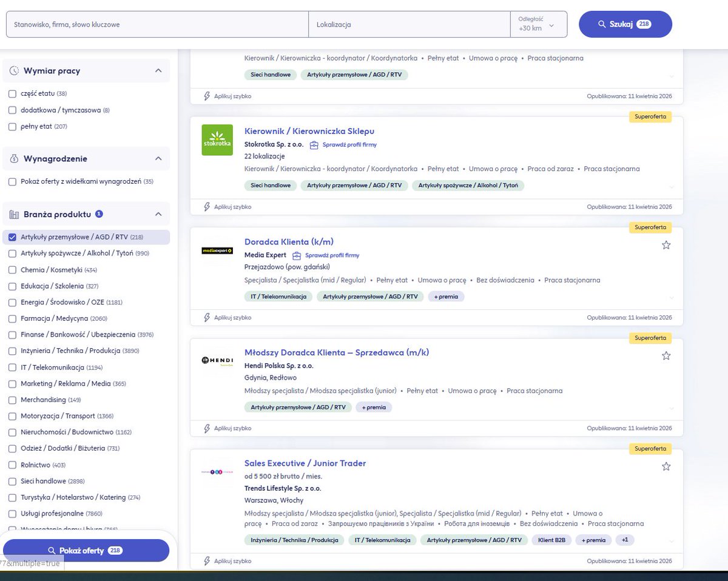Focus the Stanowisko, firma, słowo kluczowe field
The image size is (728, 581).
(x=157, y=25)
